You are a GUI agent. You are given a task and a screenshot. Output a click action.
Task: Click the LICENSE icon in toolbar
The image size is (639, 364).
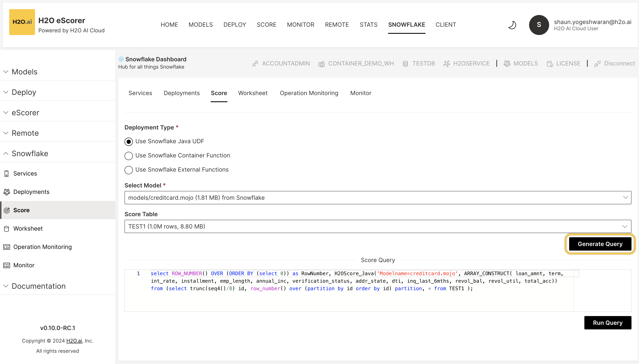tap(550, 64)
